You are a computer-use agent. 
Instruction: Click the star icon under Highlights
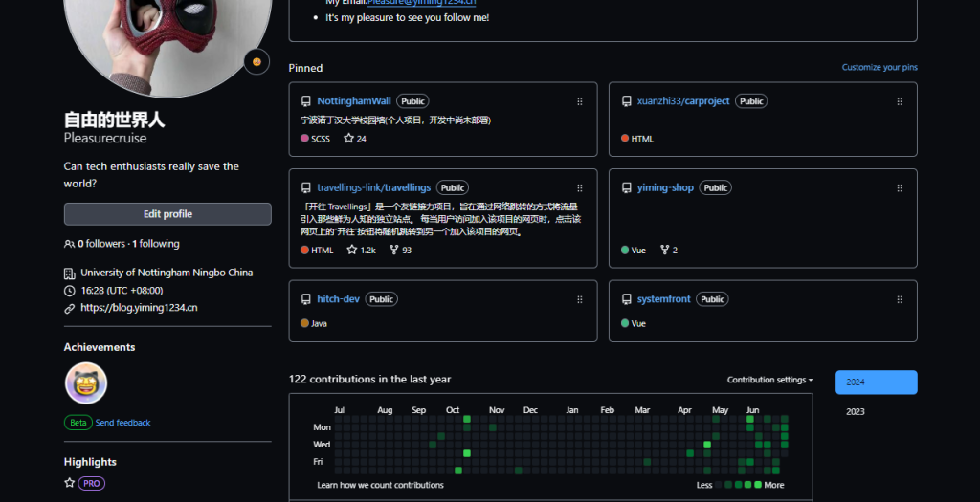tap(69, 483)
